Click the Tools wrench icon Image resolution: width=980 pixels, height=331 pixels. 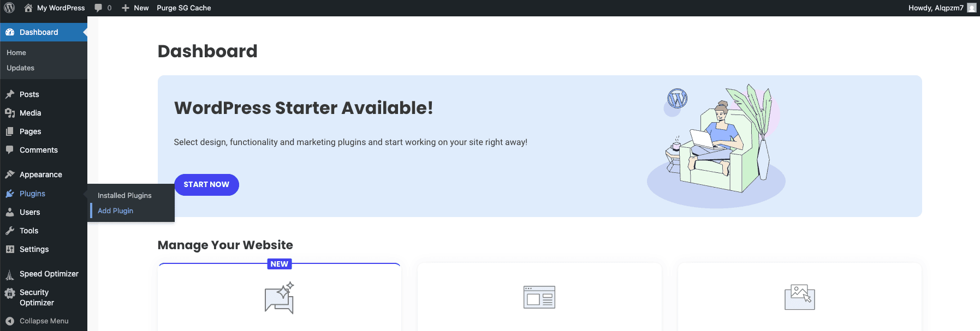(10, 231)
